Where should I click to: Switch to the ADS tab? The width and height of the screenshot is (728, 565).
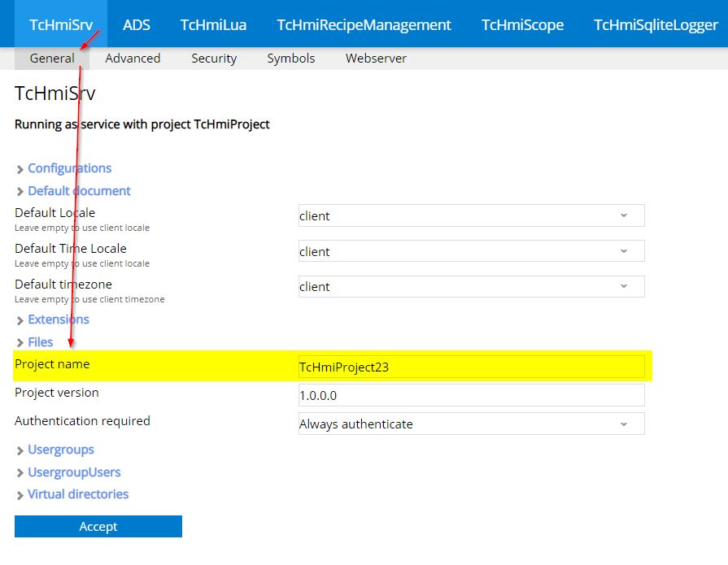(x=137, y=24)
